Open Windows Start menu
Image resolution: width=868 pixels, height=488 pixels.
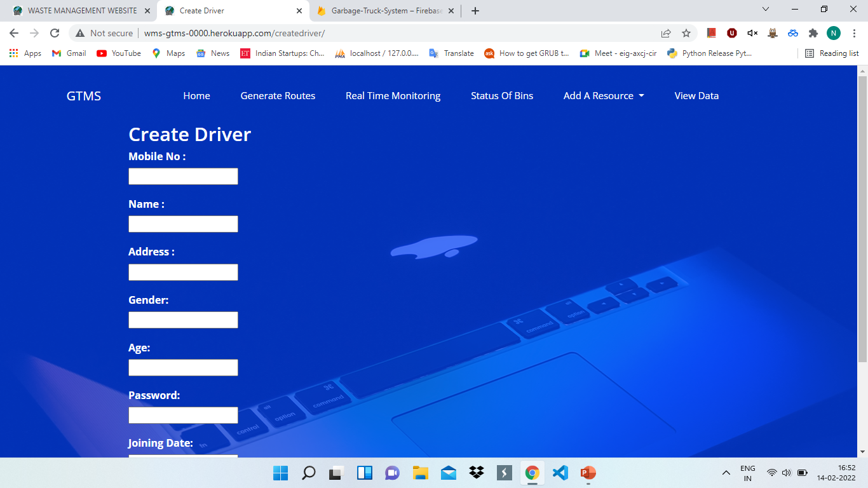pyautogui.click(x=280, y=473)
